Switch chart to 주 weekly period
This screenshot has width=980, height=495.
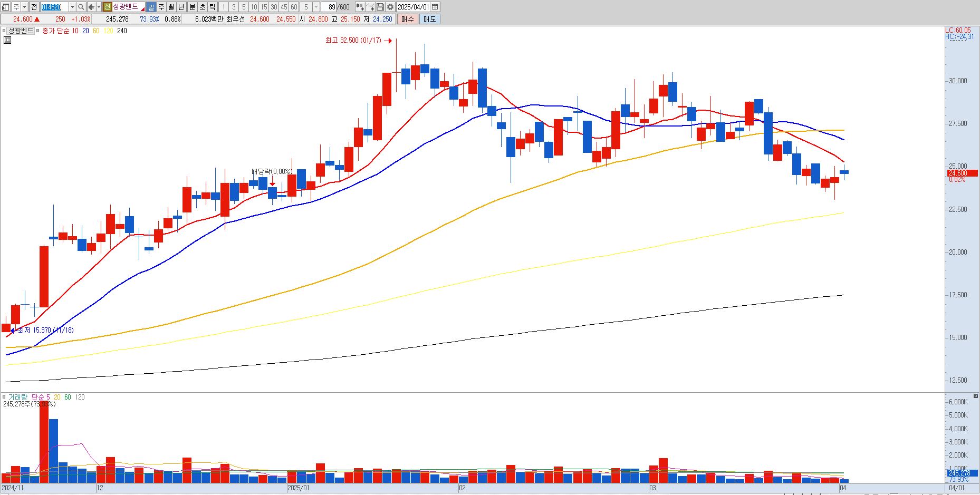(161, 7)
